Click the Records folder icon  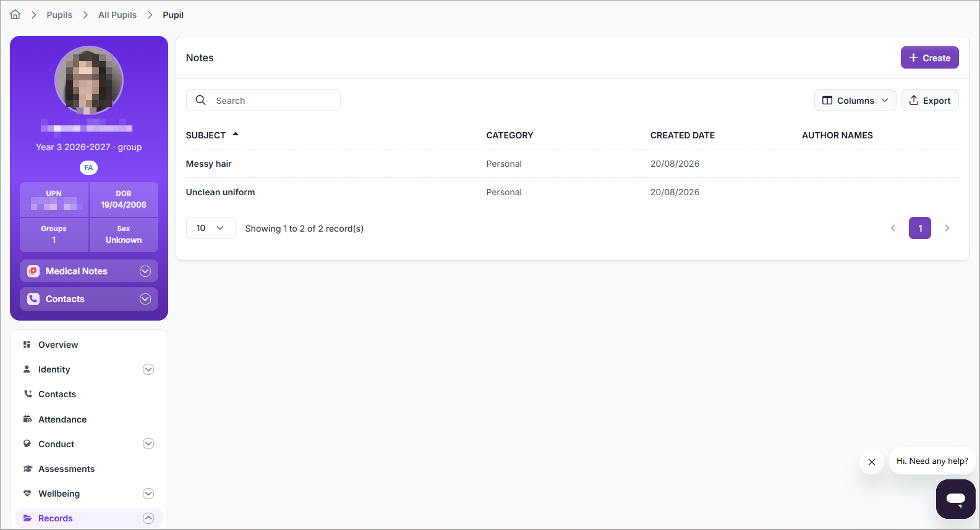[x=27, y=518]
